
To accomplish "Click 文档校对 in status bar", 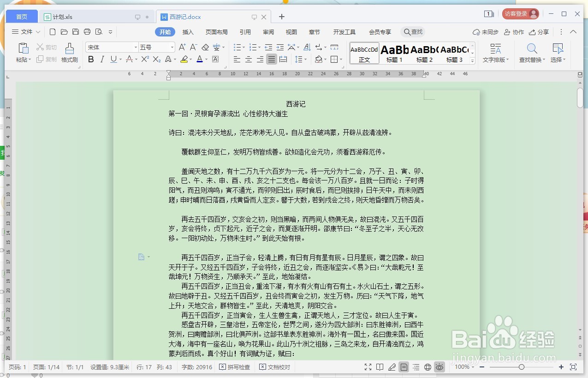I will 275,367.
